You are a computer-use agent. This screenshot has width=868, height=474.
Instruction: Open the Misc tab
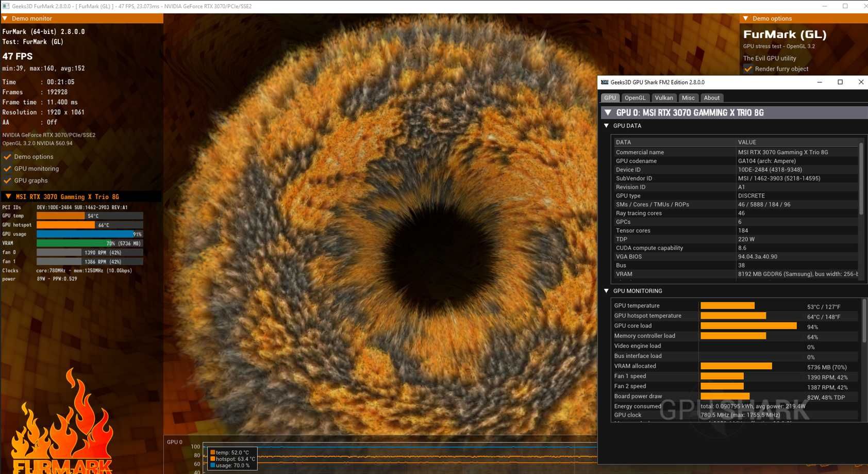(x=688, y=97)
